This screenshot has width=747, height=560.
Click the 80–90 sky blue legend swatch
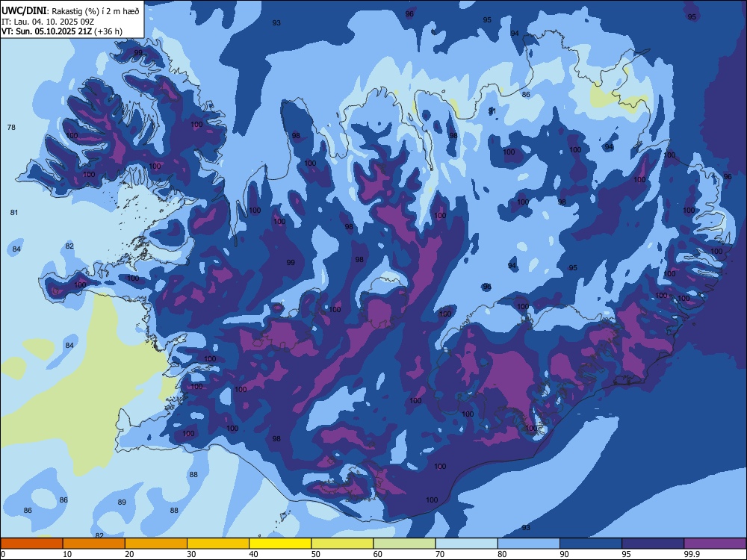click(529, 544)
